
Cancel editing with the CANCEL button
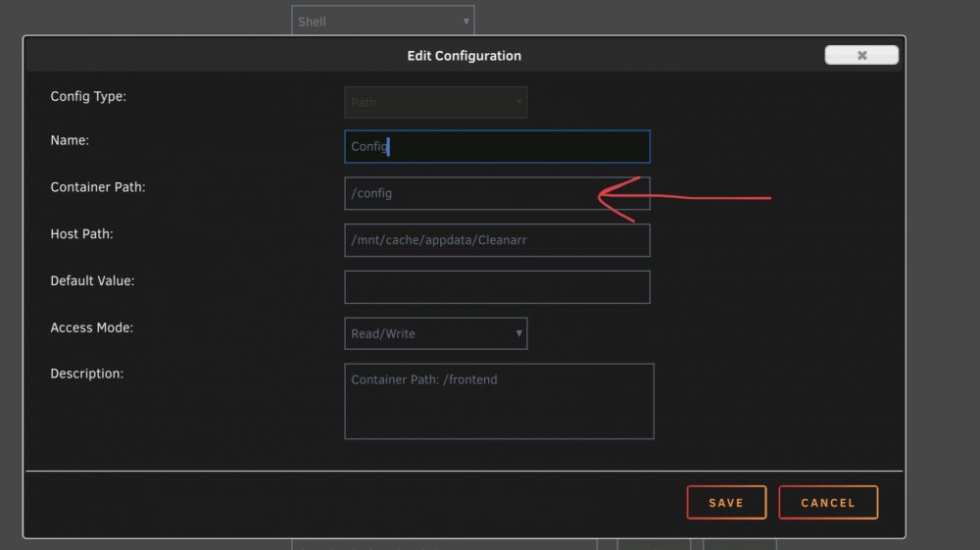tap(828, 503)
